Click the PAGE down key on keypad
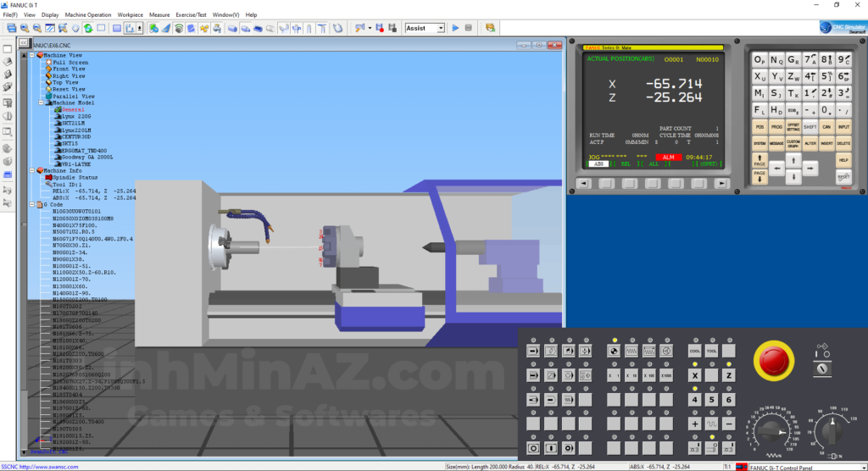The height and width of the screenshot is (471, 868). coord(759,176)
